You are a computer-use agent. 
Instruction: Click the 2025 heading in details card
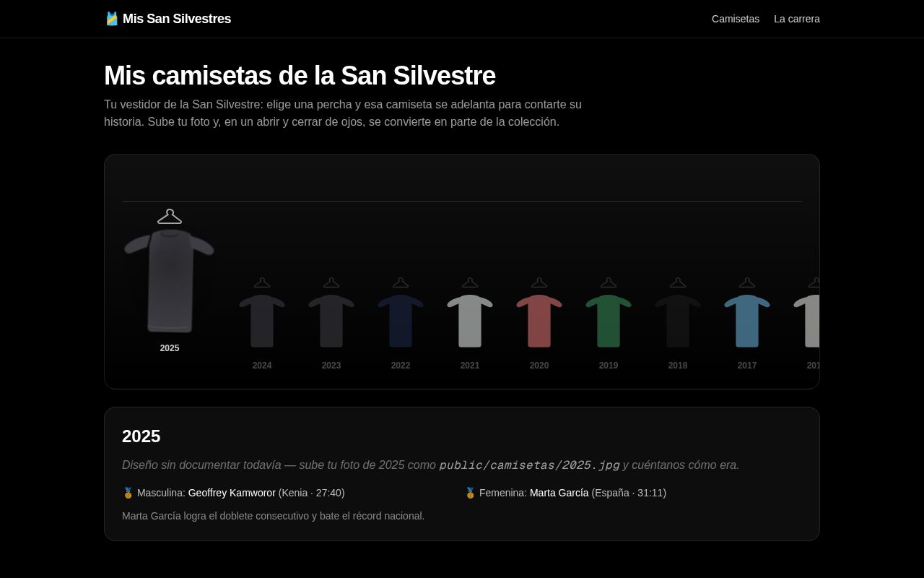point(141,436)
